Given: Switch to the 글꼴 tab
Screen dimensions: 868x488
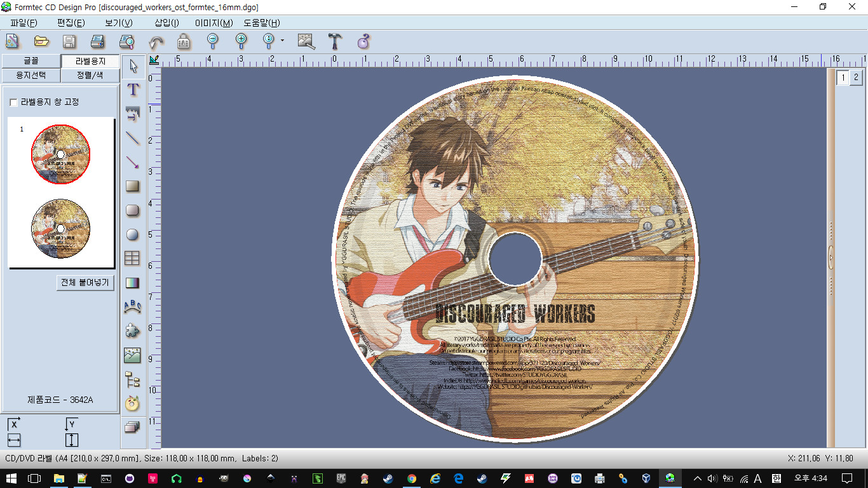Looking at the screenshot, I should point(31,61).
